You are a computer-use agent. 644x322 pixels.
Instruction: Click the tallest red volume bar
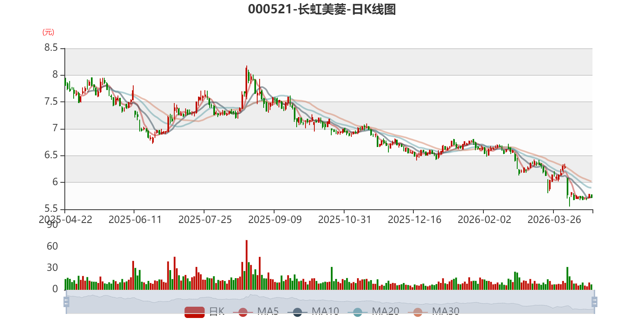pos(247,265)
